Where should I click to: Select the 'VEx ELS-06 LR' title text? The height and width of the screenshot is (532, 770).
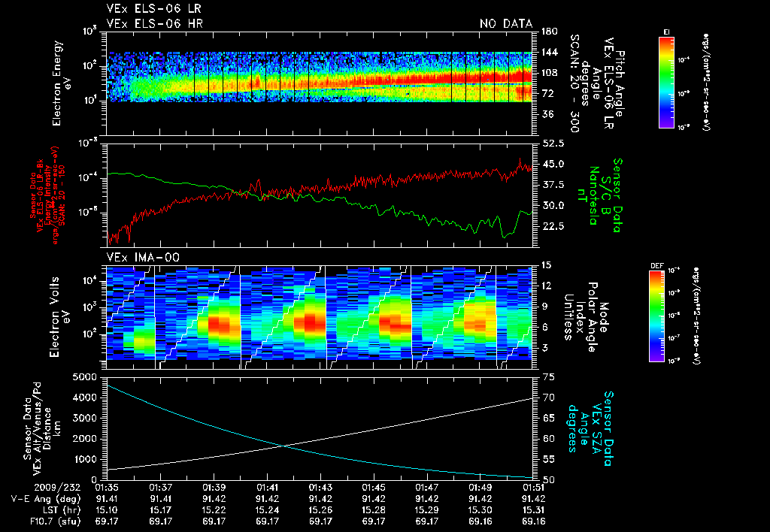coord(153,9)
